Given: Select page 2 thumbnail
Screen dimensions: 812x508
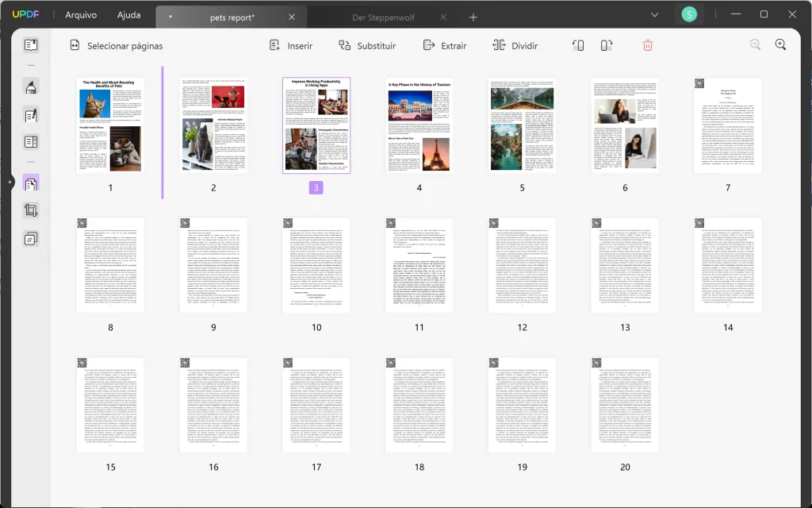Looking at the screenshot, I should (213, 125).
